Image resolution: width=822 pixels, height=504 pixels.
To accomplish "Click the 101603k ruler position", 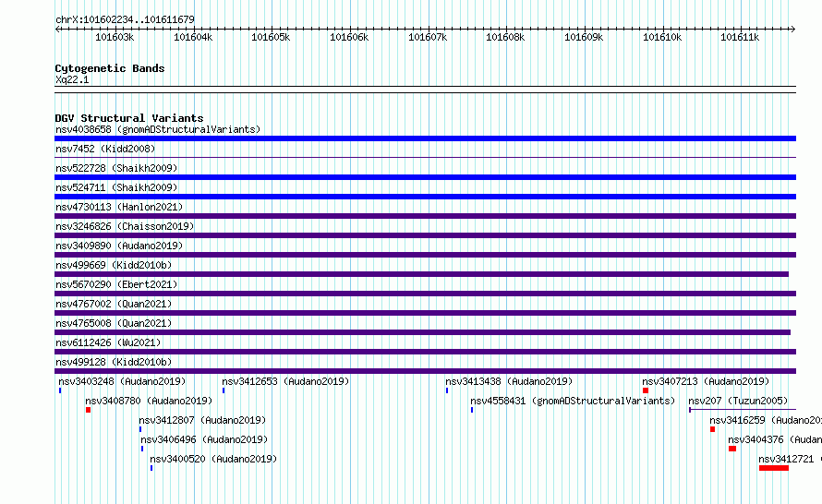I will click(115, 37).
